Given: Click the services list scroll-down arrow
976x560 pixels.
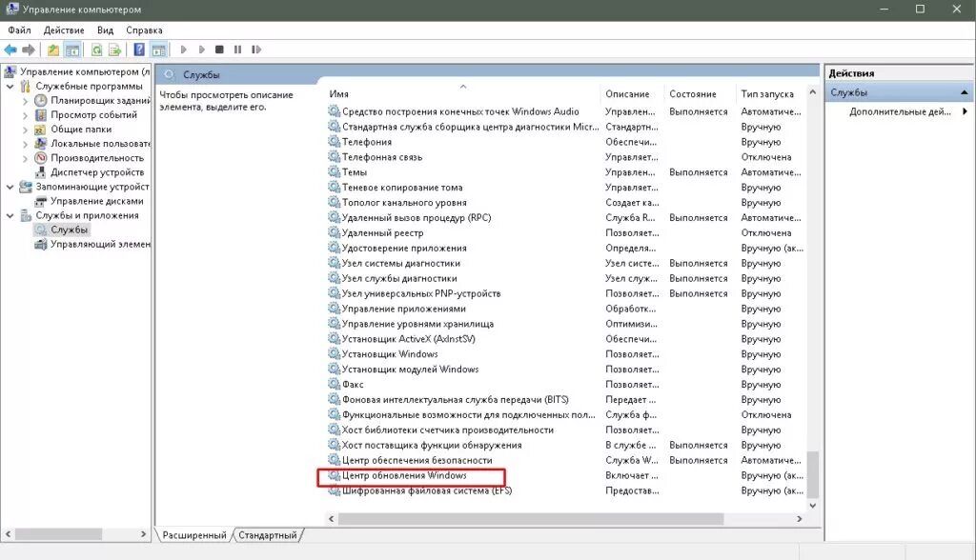Looking at the screenshot, I should (812, 506).
